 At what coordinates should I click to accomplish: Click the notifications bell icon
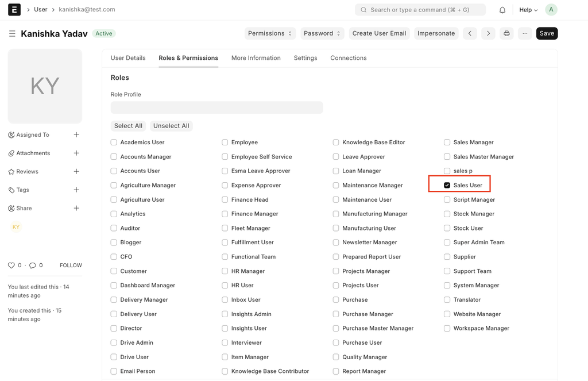coord(502,10)
